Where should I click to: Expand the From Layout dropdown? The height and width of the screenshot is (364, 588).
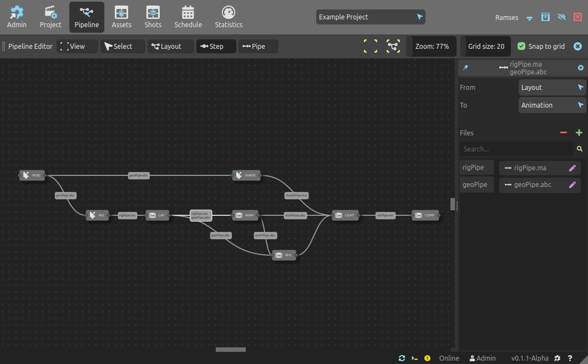(552, 88)
